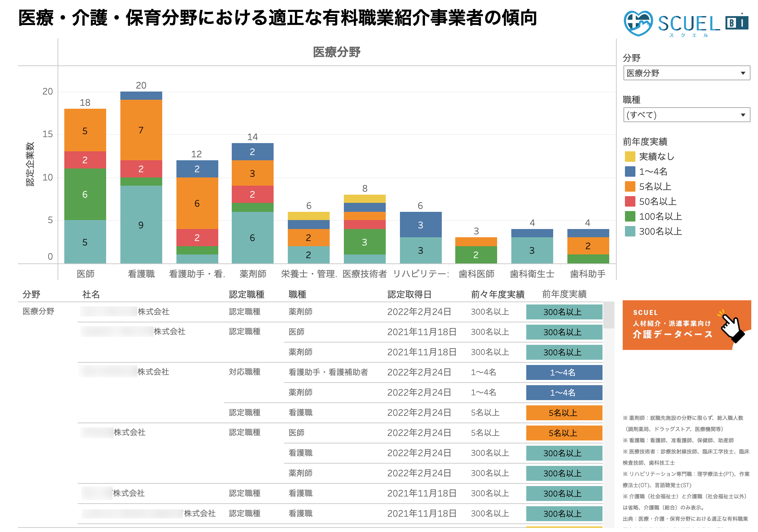
Task: Select the 1〜4名 blue legend swatch
Action: coord(630,171)
